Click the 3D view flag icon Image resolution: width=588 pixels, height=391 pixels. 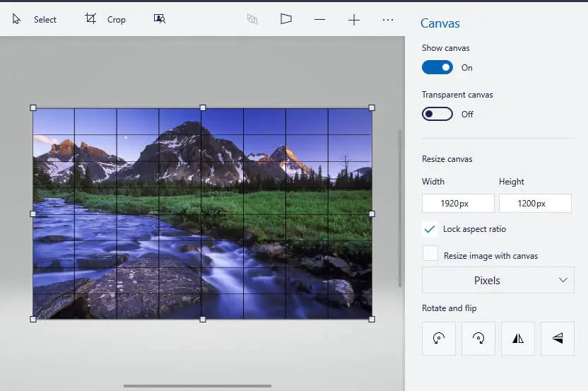[286, 19]
